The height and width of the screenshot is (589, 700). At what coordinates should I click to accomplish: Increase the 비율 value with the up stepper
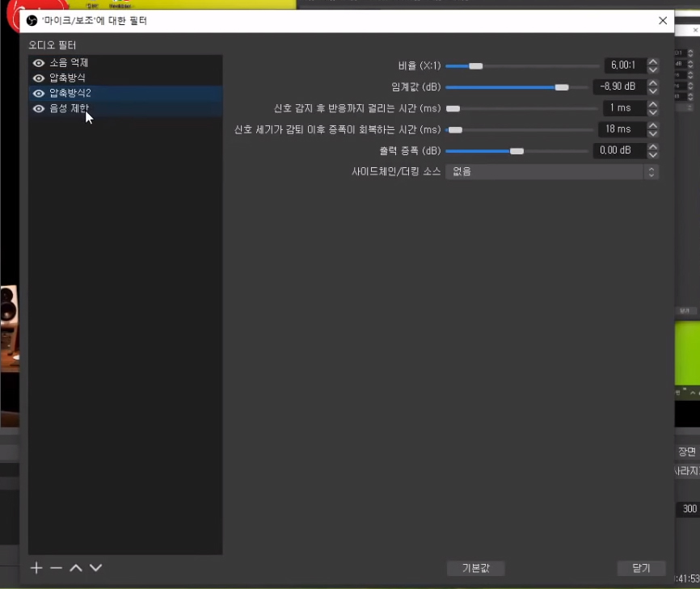653,61
